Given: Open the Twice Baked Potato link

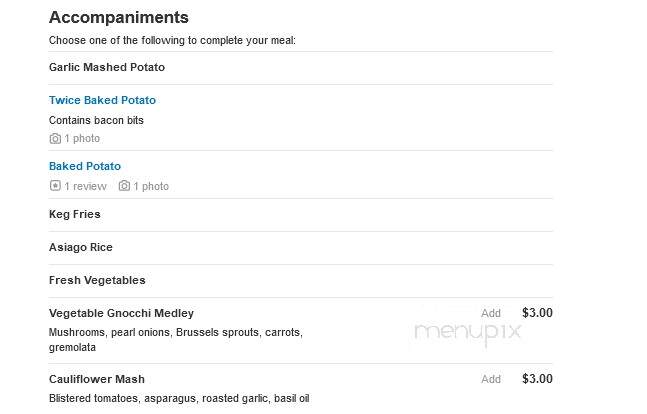Looking at the screenshot, I should (x=102, y=100).
